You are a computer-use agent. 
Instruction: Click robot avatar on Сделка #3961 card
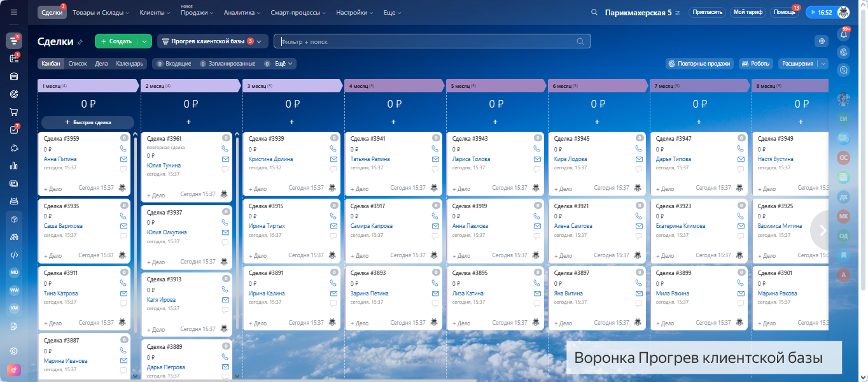(x=224, y=194)
